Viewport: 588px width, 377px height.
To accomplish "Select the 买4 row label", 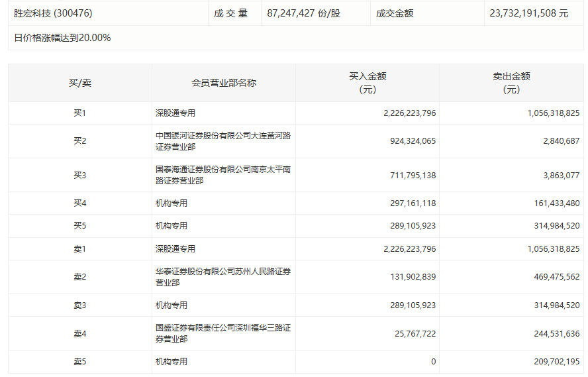I will tap(80, 203).
